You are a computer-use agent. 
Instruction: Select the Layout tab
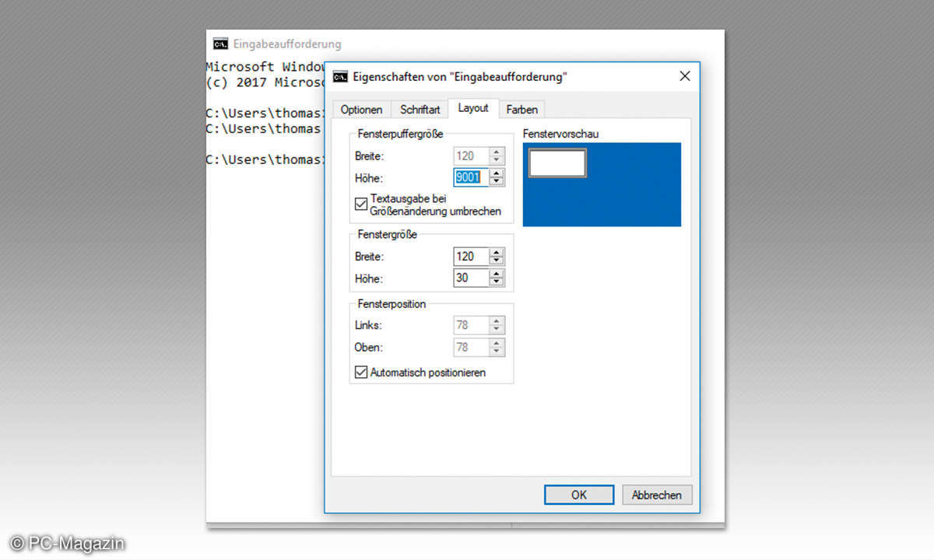[473, 108]
